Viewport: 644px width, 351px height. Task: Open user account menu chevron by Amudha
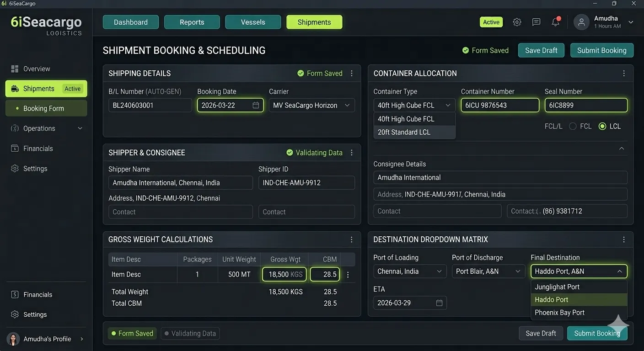click(x=631, y=22)
